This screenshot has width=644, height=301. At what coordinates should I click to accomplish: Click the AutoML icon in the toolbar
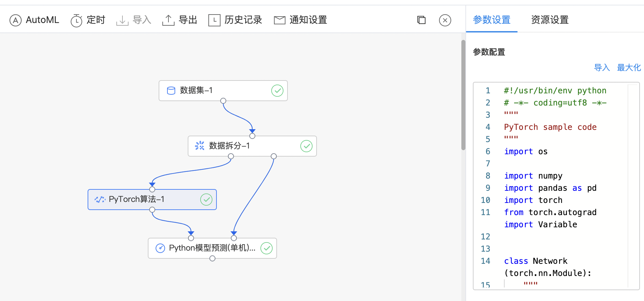tap(16, 20)
